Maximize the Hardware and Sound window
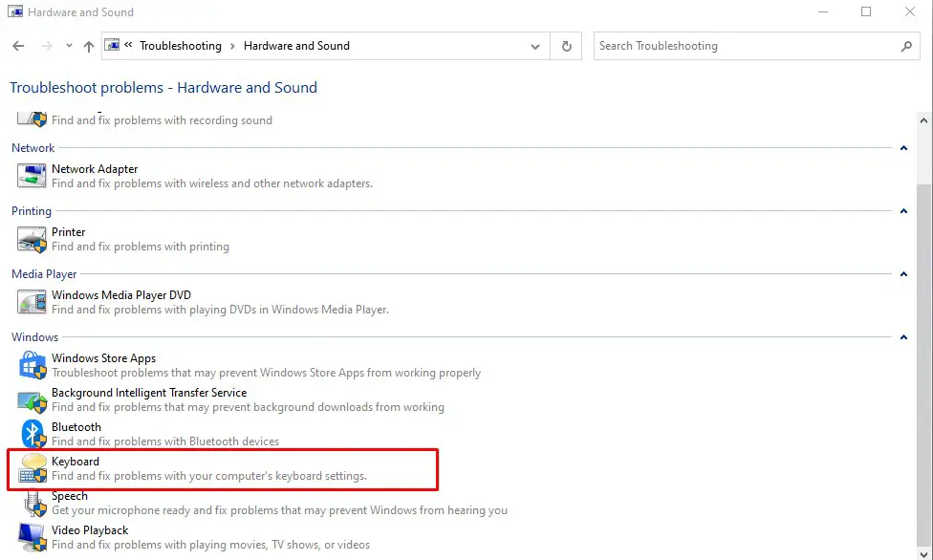 [x=866, y=11]
